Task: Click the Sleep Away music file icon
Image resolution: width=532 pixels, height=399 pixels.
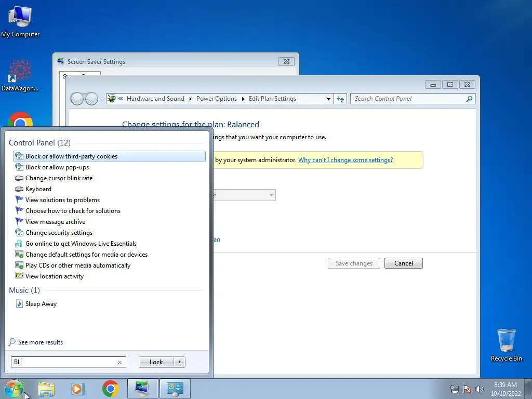Action: (19, 303)
